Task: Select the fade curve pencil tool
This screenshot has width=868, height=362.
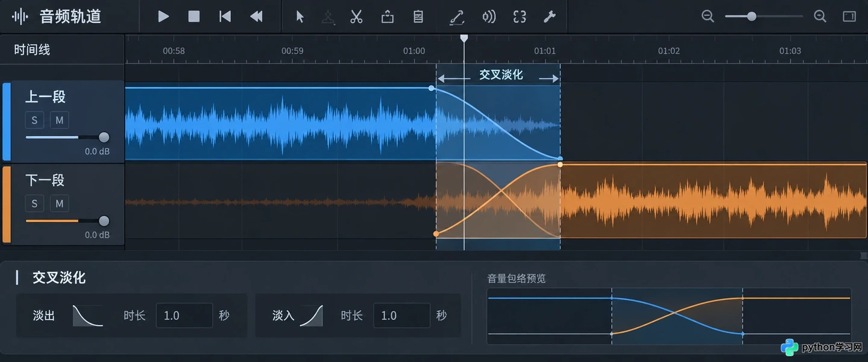Action: pyautogui.click(x=457, y=17)
